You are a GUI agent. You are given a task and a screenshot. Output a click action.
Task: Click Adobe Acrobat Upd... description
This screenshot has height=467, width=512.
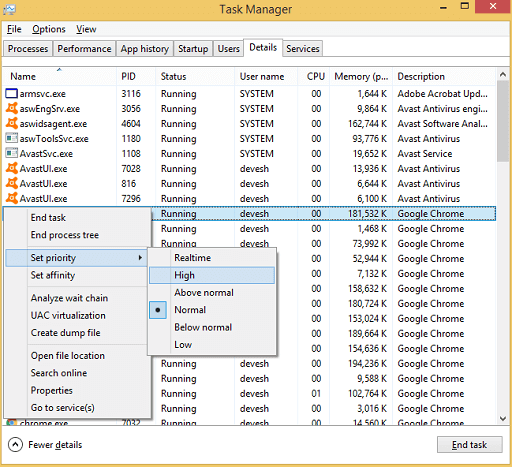(x=443, y=94)
